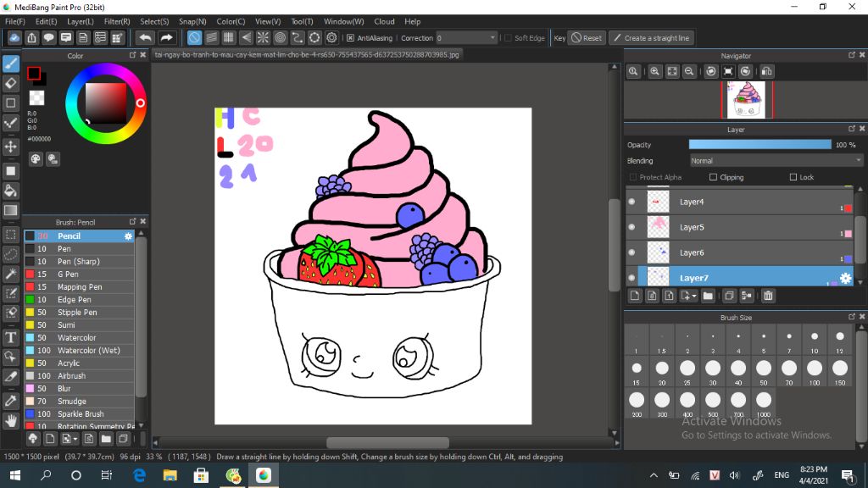Viewport: 868px width, 488px height.
Task: Flip the view in Navigator panel
Action: point(766,71)
